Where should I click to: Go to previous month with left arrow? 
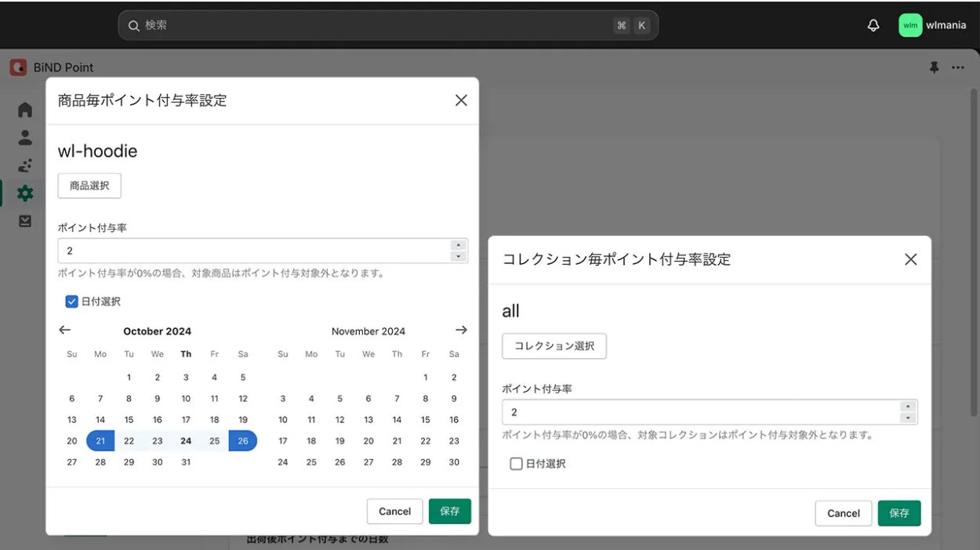[x=64, y=330]
